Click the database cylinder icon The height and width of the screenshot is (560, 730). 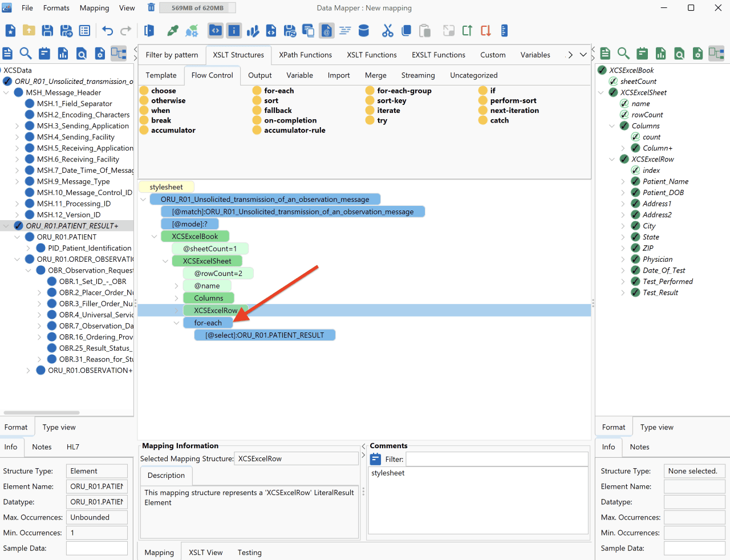pos(364,31)
